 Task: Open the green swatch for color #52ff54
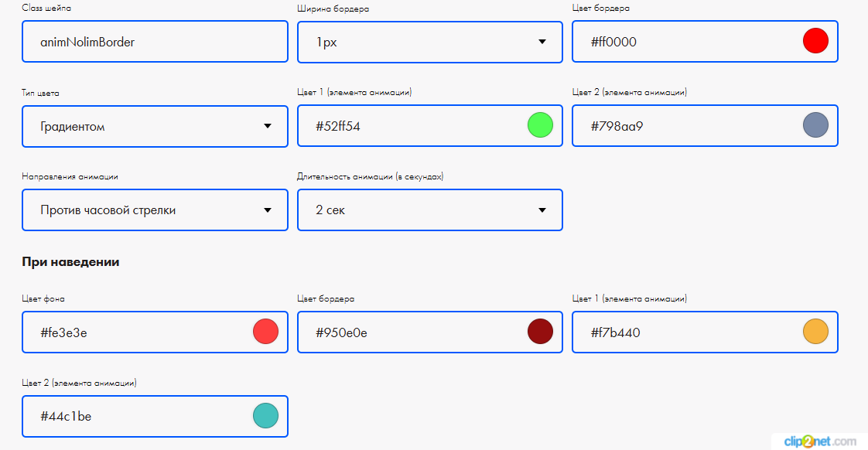(540, 125)
